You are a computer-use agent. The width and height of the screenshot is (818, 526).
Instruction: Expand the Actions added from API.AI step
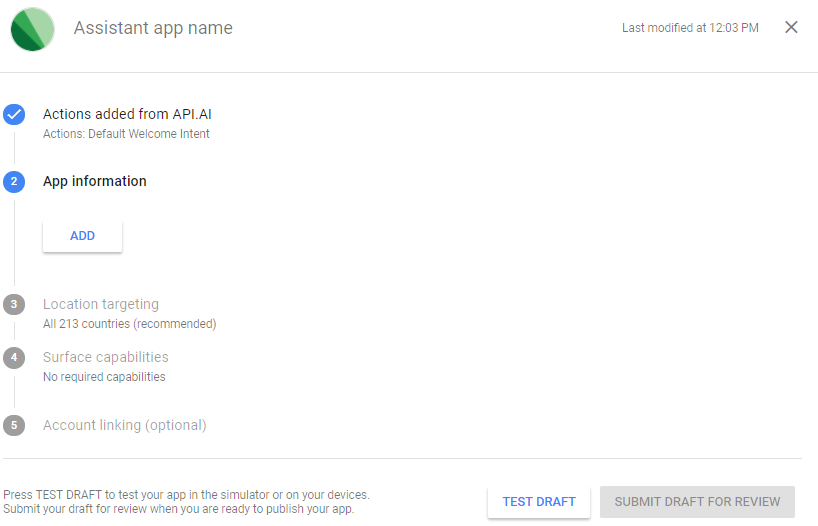tap(127, 114)
